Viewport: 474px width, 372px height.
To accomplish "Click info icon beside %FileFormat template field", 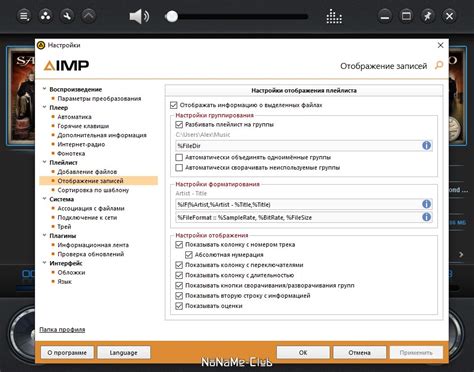I will 426,217.
